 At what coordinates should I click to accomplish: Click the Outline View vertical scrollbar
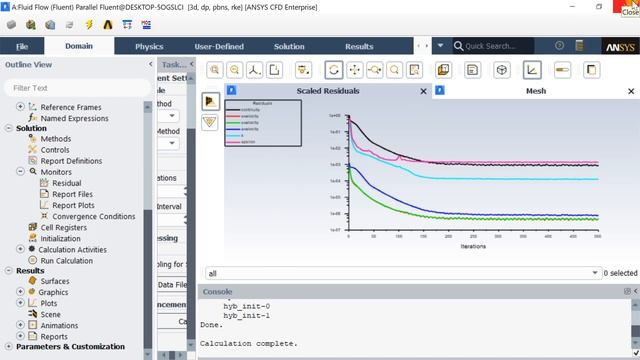point(148,231)
